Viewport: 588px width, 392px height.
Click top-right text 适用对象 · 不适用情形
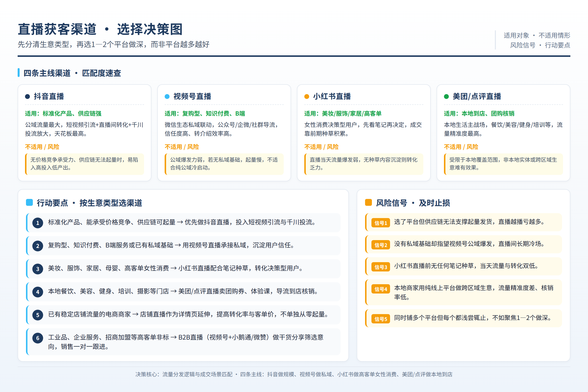tap(537, 36)
